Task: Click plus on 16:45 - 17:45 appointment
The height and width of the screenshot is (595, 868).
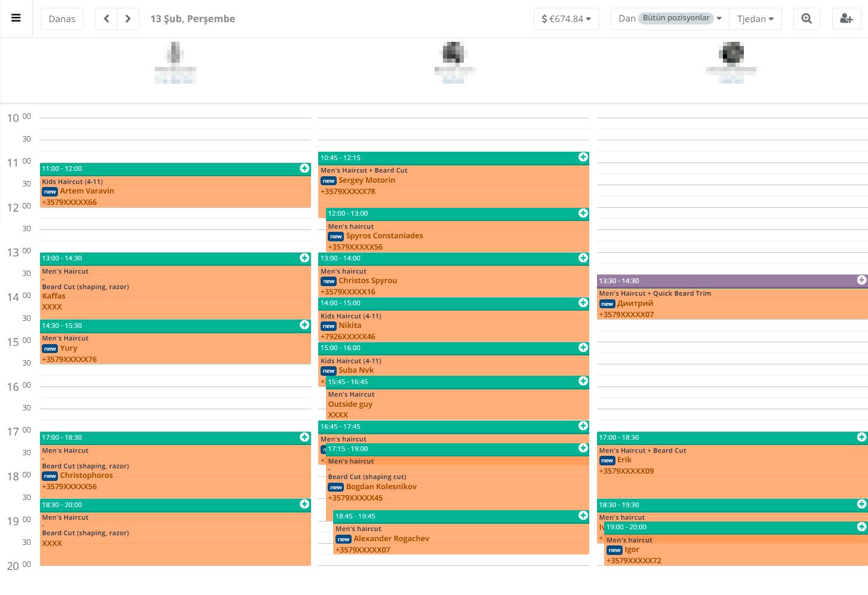Action: tap(583, 426)
